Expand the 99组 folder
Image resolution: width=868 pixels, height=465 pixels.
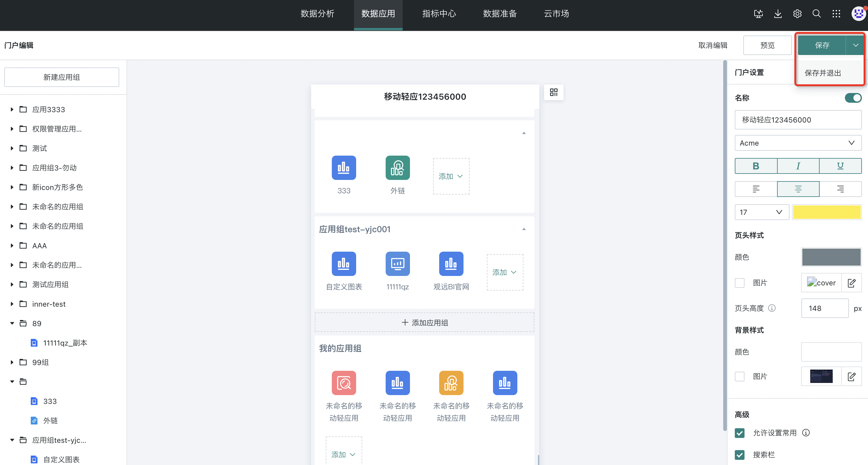(12, 362)
